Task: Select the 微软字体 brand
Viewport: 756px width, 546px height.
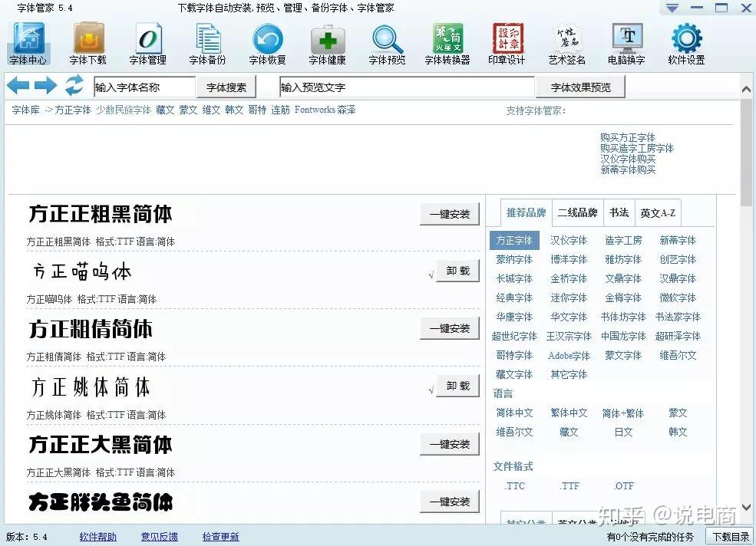Action: tap(678, 298)
